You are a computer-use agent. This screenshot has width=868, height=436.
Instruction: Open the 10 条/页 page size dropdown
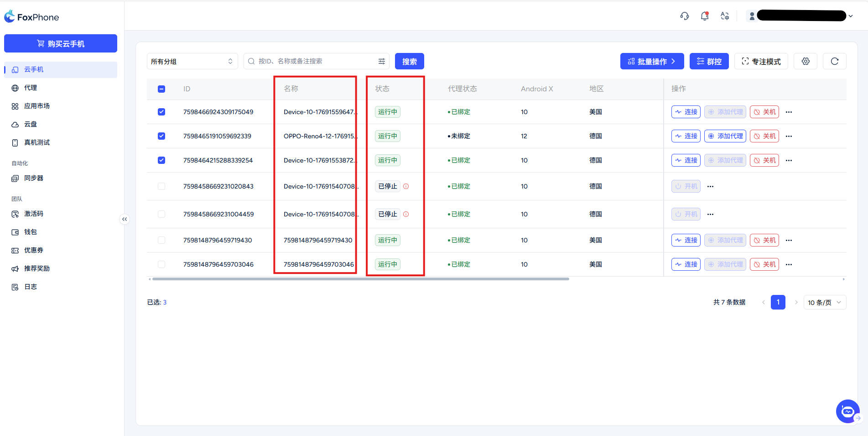(824, 302)
